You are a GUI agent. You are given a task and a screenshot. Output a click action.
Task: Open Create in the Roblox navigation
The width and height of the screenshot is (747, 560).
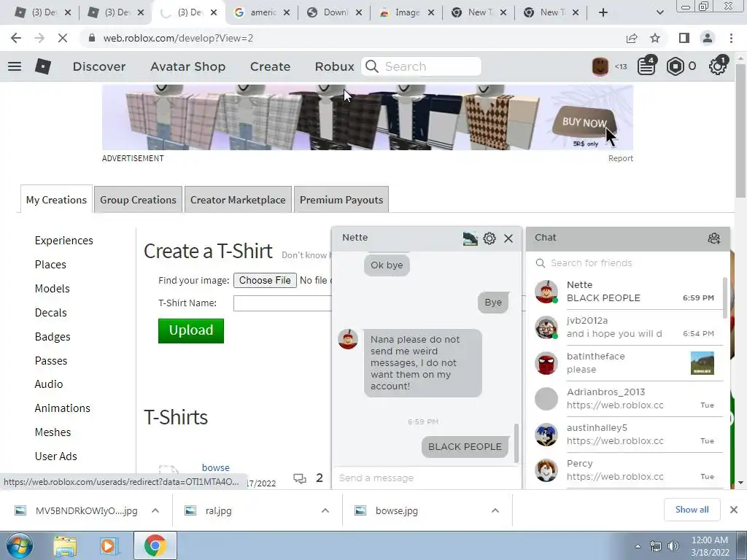(270, 66)
